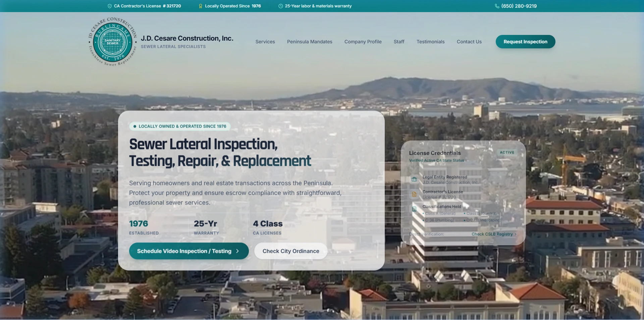Click the Verified Active CA State Status text
The height and width of the screenshot is (320, 644).
(x=437, y=161)
